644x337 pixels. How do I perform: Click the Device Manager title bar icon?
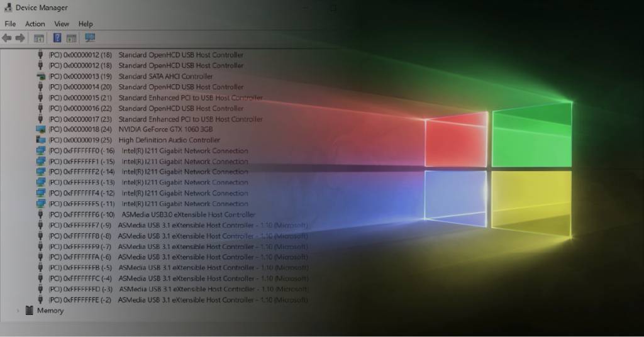[8, 8]
